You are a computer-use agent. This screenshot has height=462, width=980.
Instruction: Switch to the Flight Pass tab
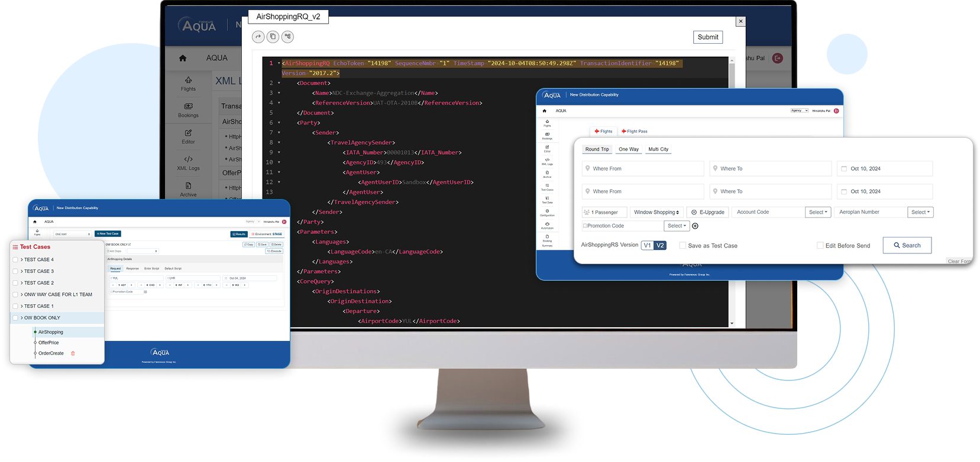pos(635,131)
